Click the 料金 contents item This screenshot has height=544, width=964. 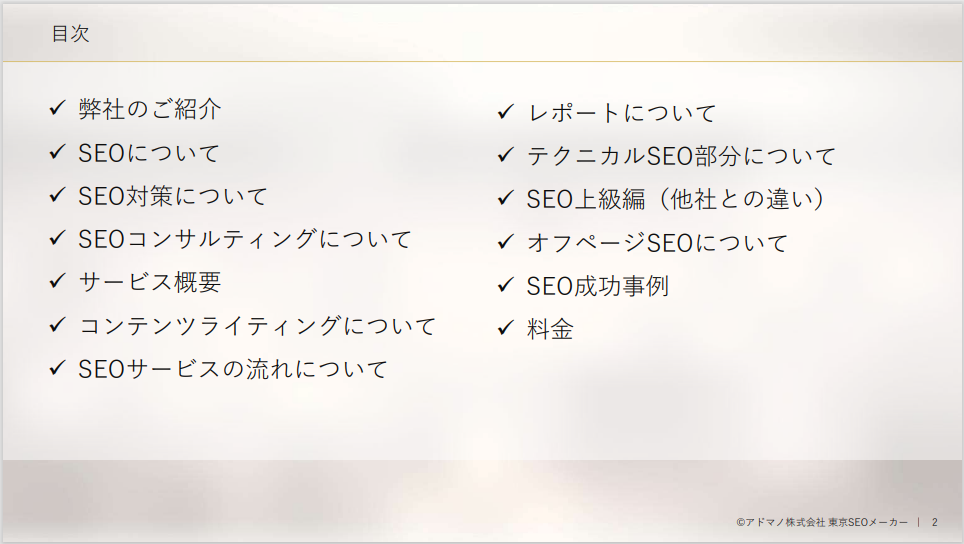point(550,329)
